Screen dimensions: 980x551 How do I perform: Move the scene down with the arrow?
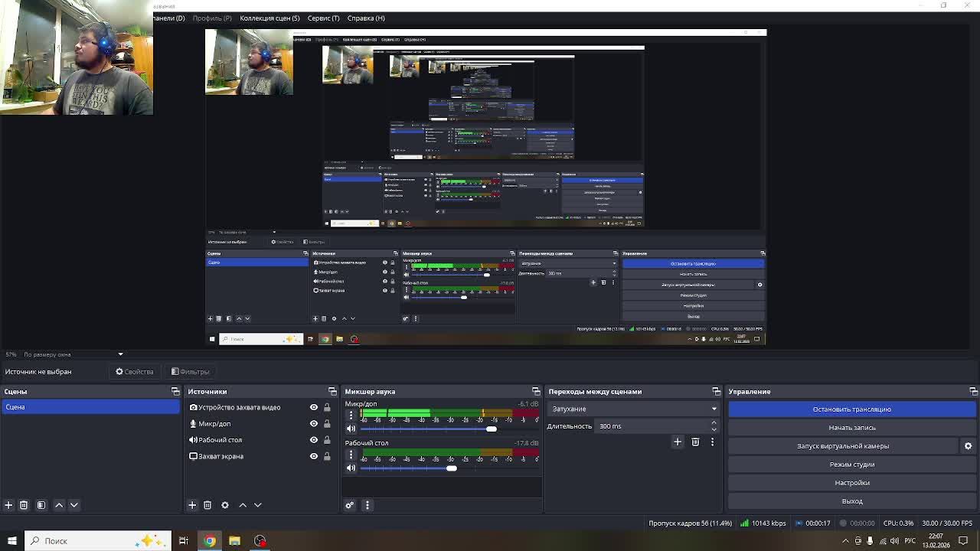74,505
